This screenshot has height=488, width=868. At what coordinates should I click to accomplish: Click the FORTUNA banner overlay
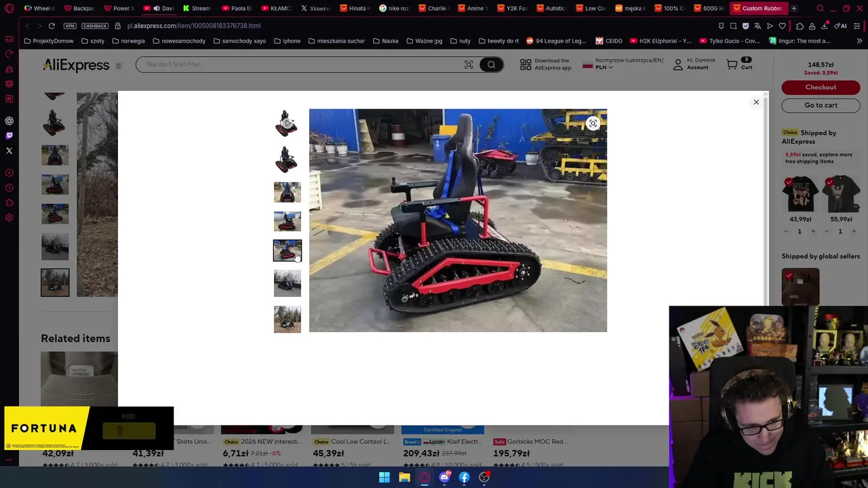click(x=89, y=428)
